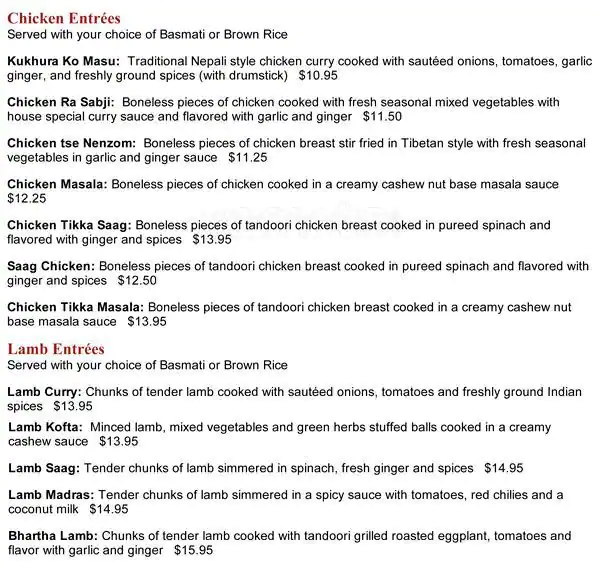Click the $12.25 Chicken Masala price

[27, 199]
